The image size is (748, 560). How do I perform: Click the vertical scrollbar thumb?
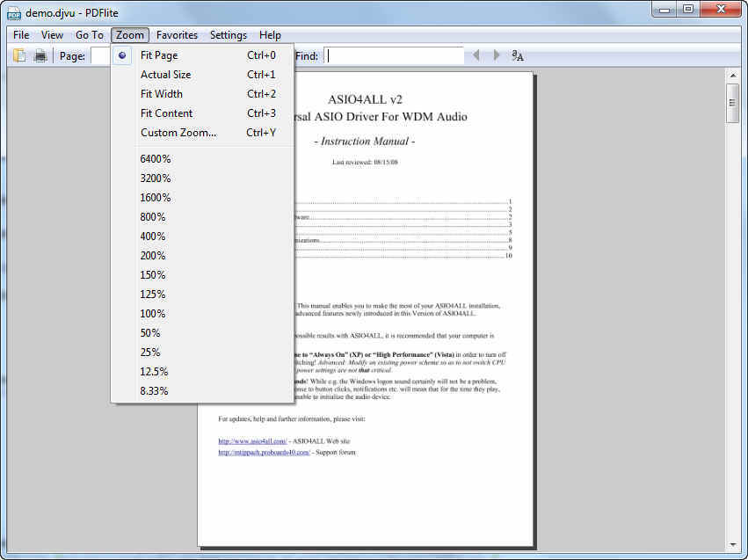732,103
